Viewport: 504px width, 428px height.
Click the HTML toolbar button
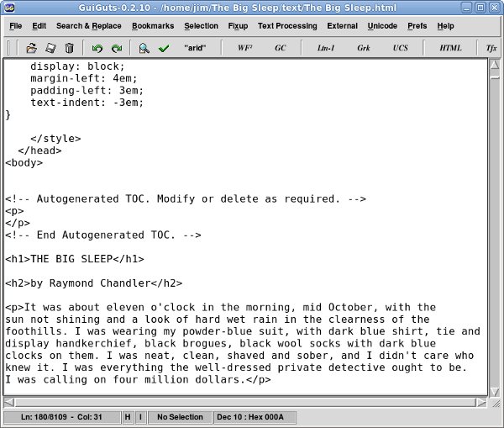pos(450,48)
